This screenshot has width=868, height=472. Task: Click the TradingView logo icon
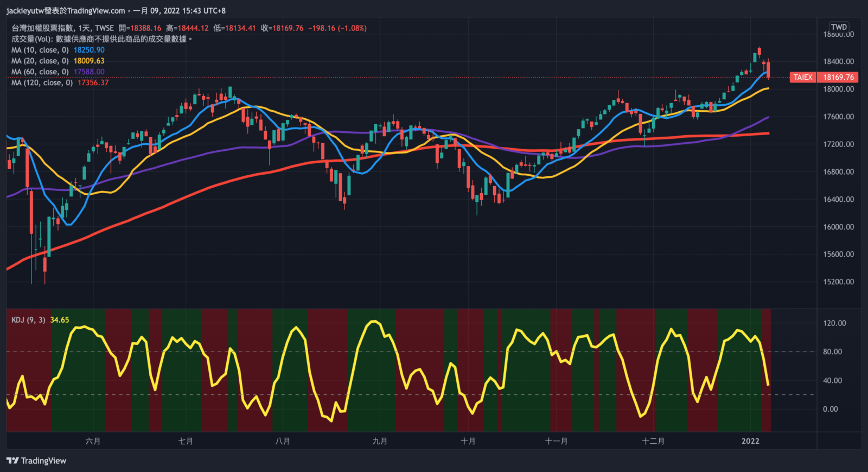tap(12, 461)
